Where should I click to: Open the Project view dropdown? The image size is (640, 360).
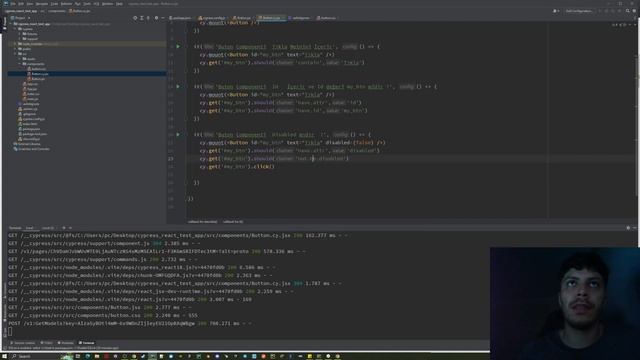[20, 18]
